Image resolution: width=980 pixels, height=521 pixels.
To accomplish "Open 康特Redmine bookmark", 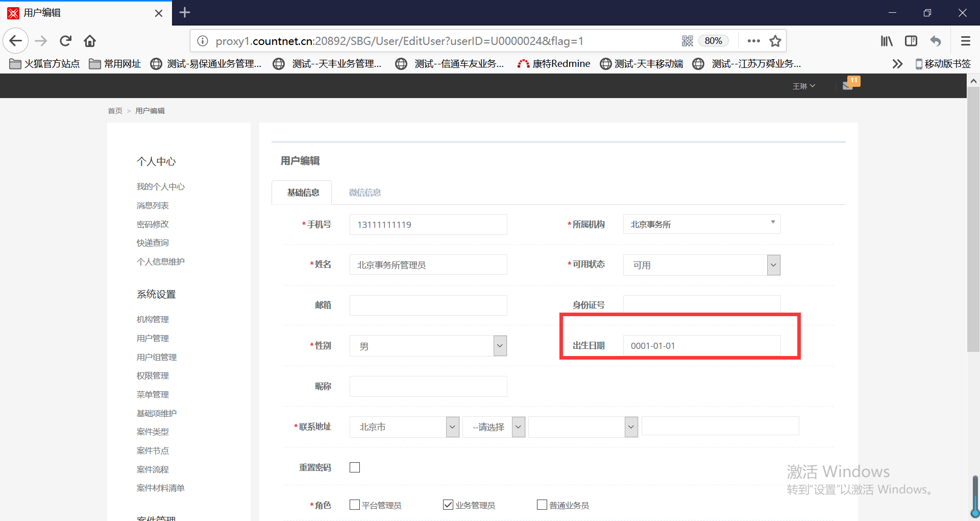I will [x=554, y=64].
